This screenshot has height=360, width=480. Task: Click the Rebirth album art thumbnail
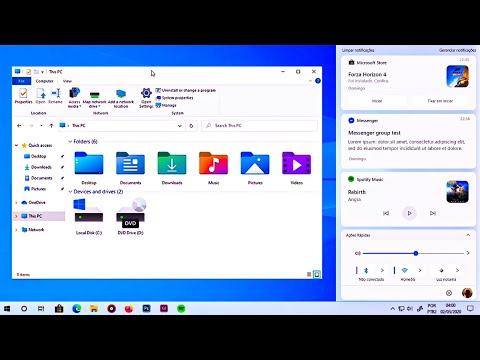click(x=457, y=192)
